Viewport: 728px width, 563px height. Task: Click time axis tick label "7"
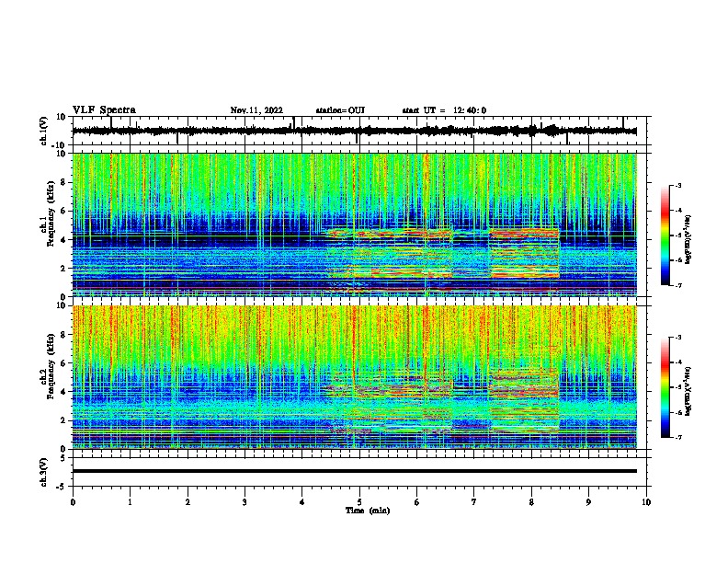tap(474, 502)
